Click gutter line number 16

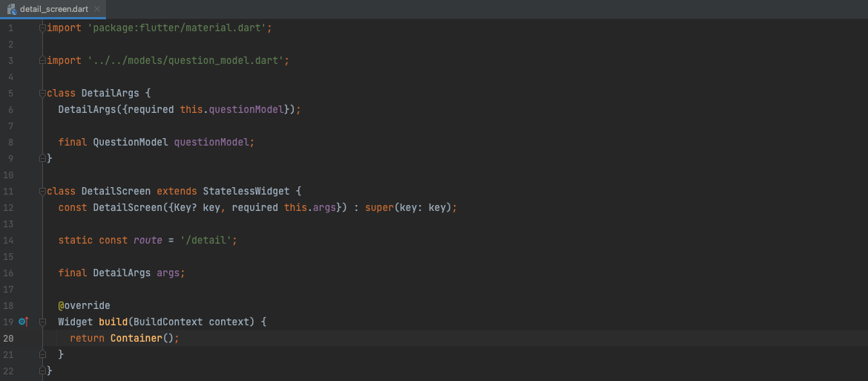coord(7,273)
